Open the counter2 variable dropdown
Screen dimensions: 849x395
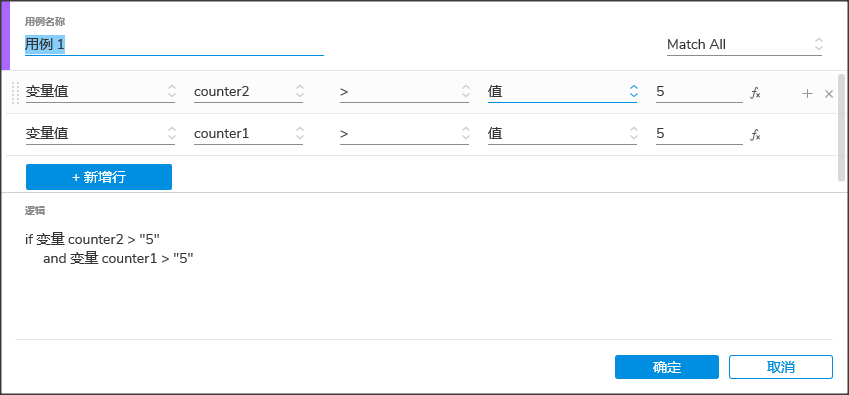click(x=249, y=91)
